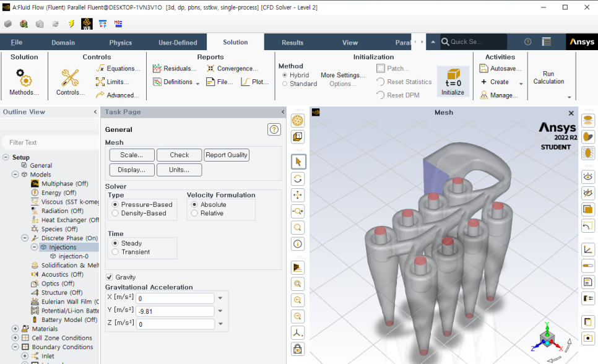The height and width of the screenshot is (364, 598).
Task: Click the probe info tool icon
Action: click(x=298, y=244)
